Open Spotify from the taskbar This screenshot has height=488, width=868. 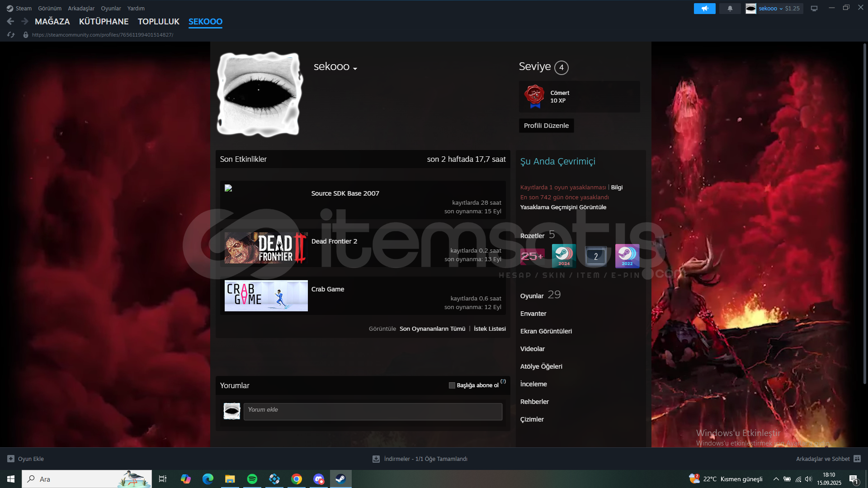(x=252, y=479)
